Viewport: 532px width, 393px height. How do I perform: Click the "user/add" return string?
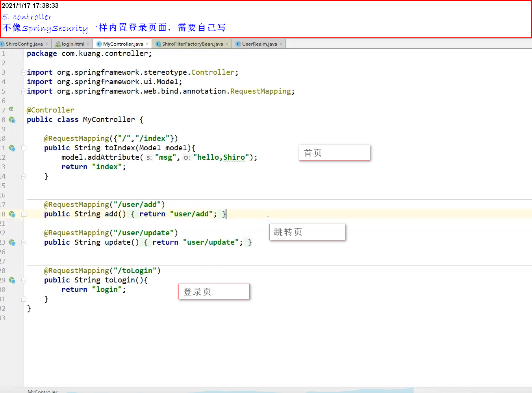click(x=191, y=214)
